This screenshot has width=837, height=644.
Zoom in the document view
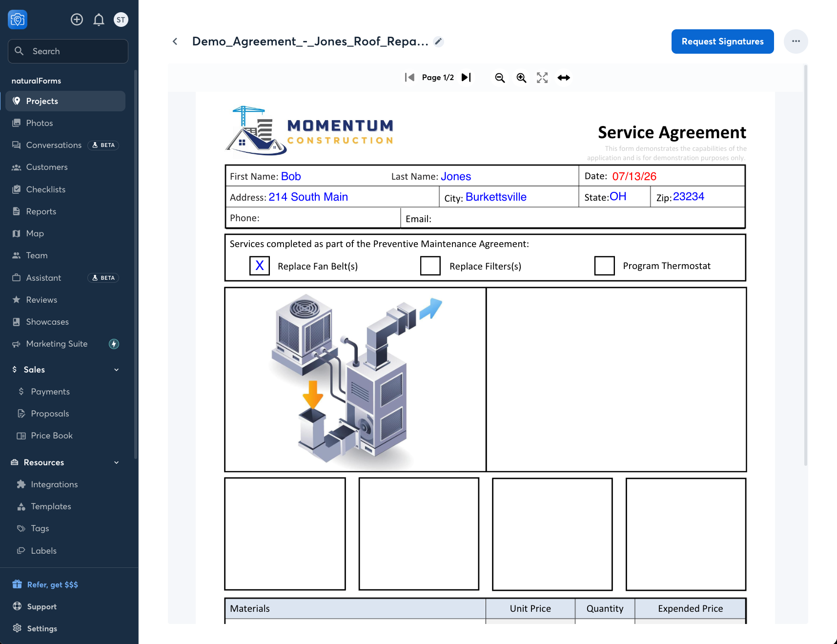click(x=521, y=78)
